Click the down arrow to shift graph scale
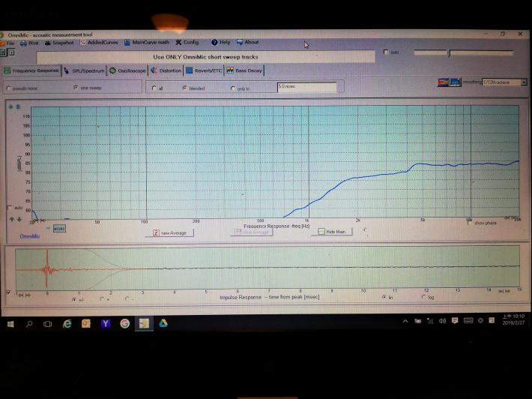 pyautogui.click(x=19, y=219)
